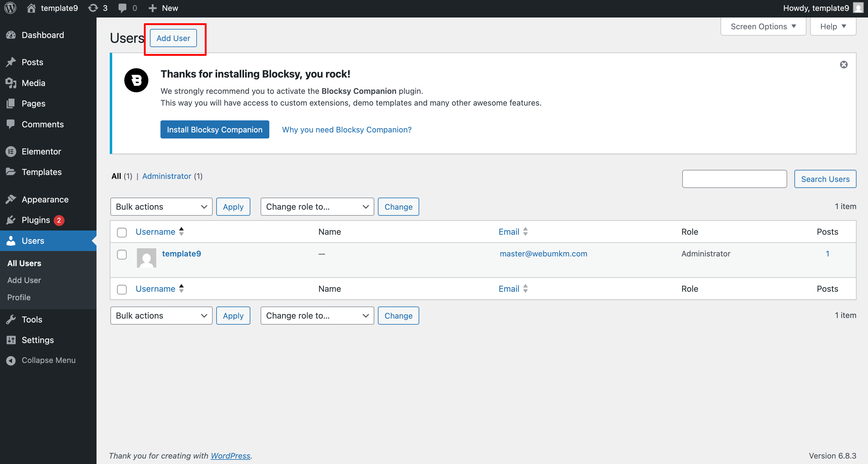Viewport: 868px width, 464px height.
Task: Click the Elementor sidebar icon
Action: [x=11, y=152]
